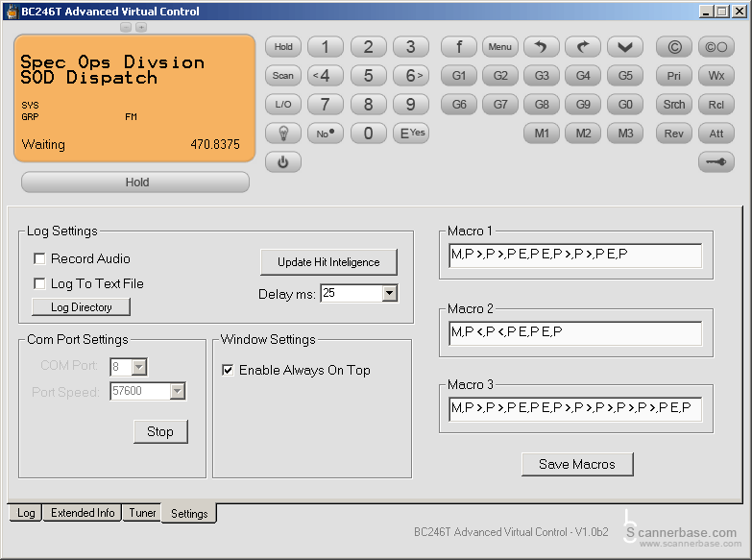Click the left-turn arrow button

(x=541, y=46)
